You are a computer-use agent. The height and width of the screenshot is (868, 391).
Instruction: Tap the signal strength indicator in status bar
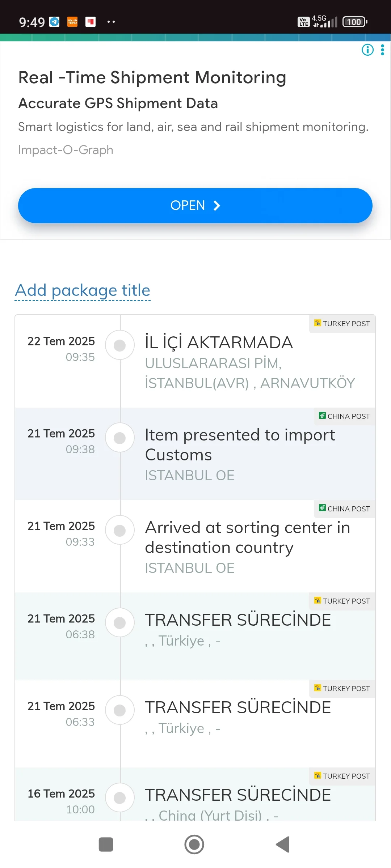click(x=325, y=22)
